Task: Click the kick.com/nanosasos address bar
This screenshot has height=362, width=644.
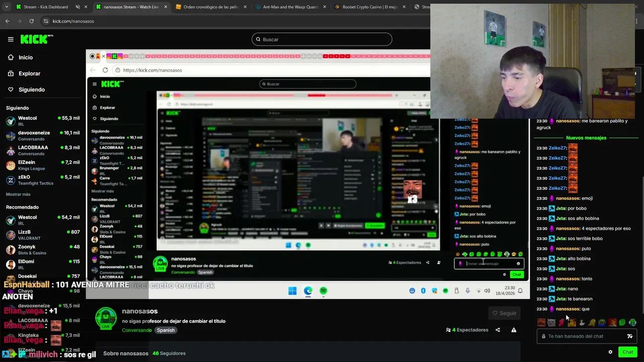Action: tap(73, 21)
